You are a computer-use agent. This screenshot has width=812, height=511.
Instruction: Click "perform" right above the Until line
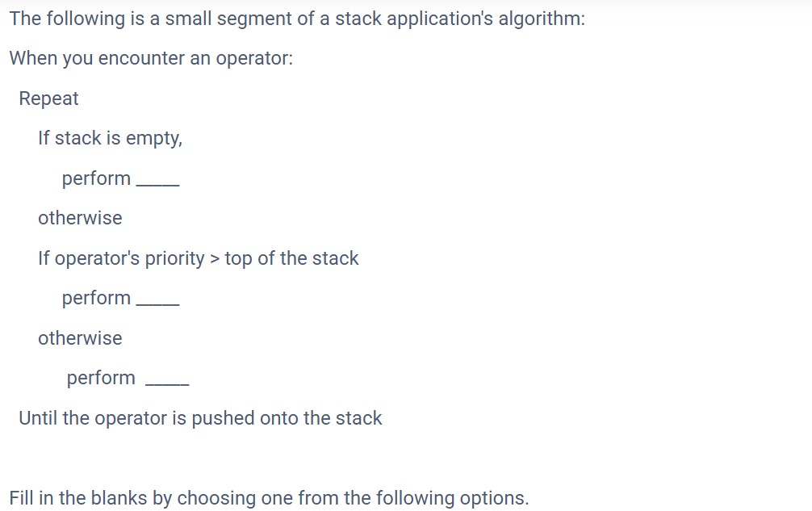[x=101, y=378]
